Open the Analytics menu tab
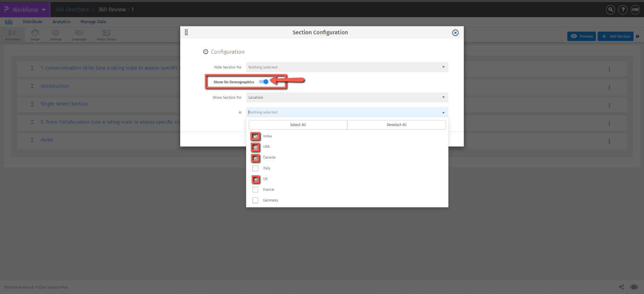 [61, 22]
